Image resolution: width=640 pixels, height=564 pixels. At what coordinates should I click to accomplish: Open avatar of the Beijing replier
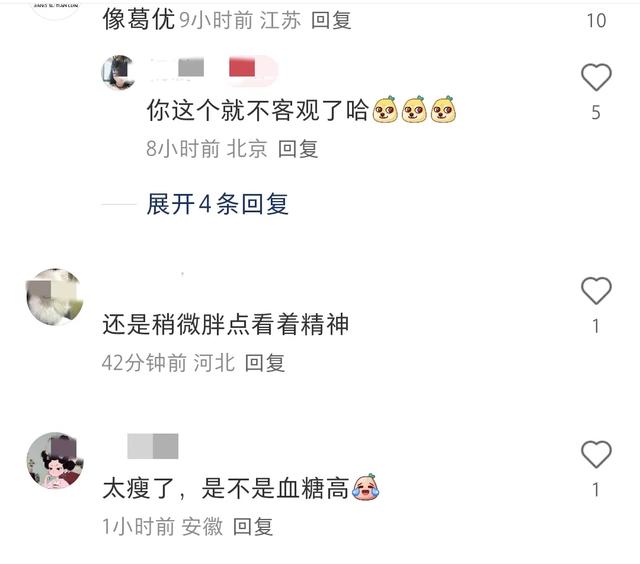118,72
